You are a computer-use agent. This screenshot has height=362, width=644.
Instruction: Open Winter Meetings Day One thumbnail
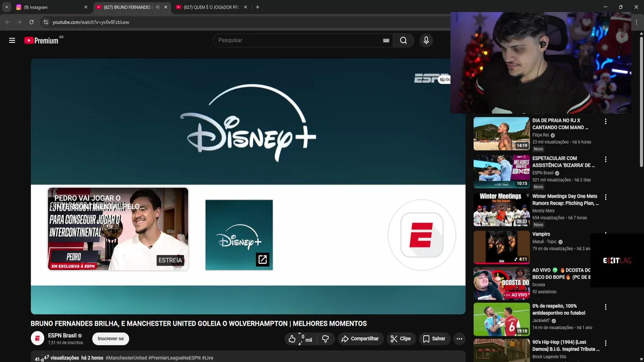coord(502,209)
